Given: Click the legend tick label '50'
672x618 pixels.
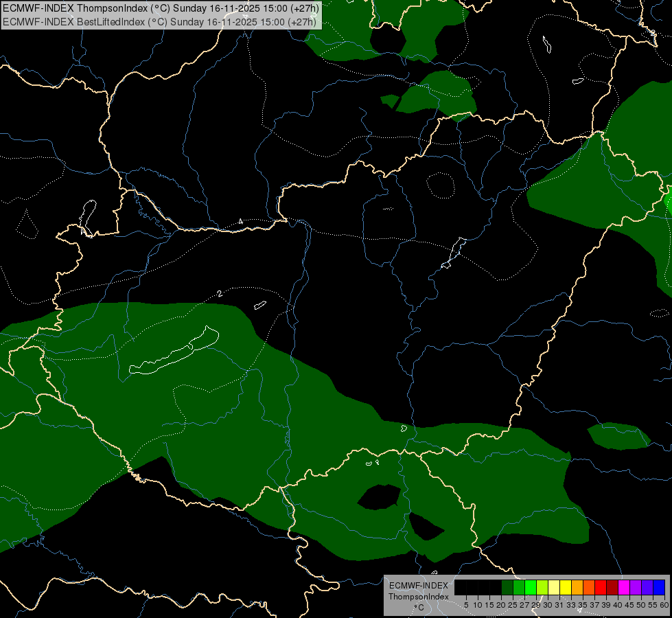Looking at the screenshot, I should [x=642, y=605].
